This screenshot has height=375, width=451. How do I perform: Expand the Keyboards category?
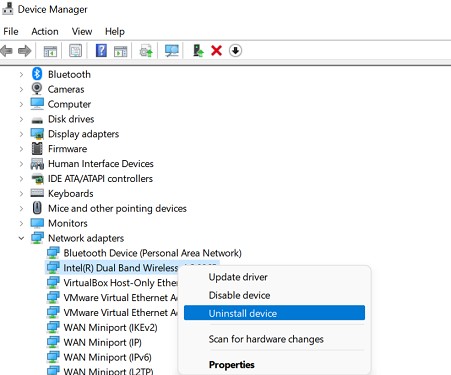click(21, 194)
